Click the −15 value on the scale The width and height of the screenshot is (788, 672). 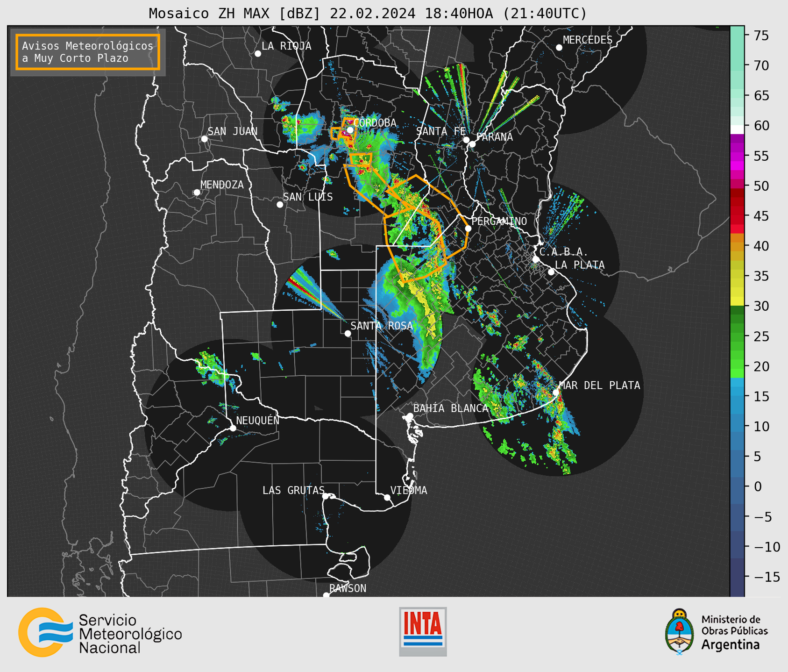click(x=767, y=577)
